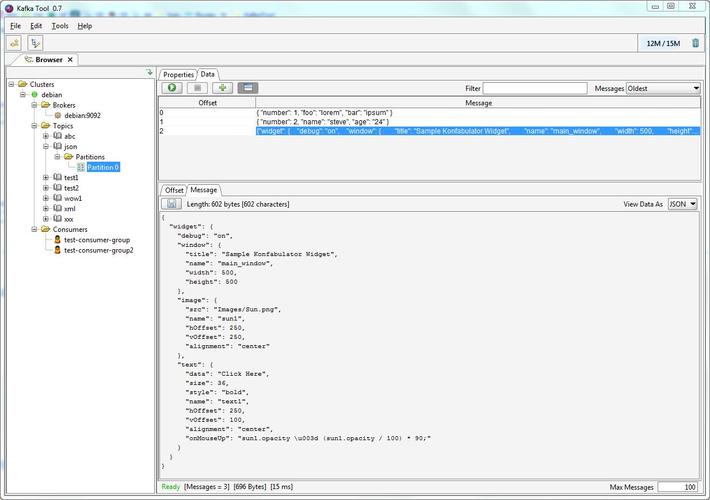Open the Tools menu
Image resolution: width=710 pixels, height=500 pixels.
tap(60, 26)
